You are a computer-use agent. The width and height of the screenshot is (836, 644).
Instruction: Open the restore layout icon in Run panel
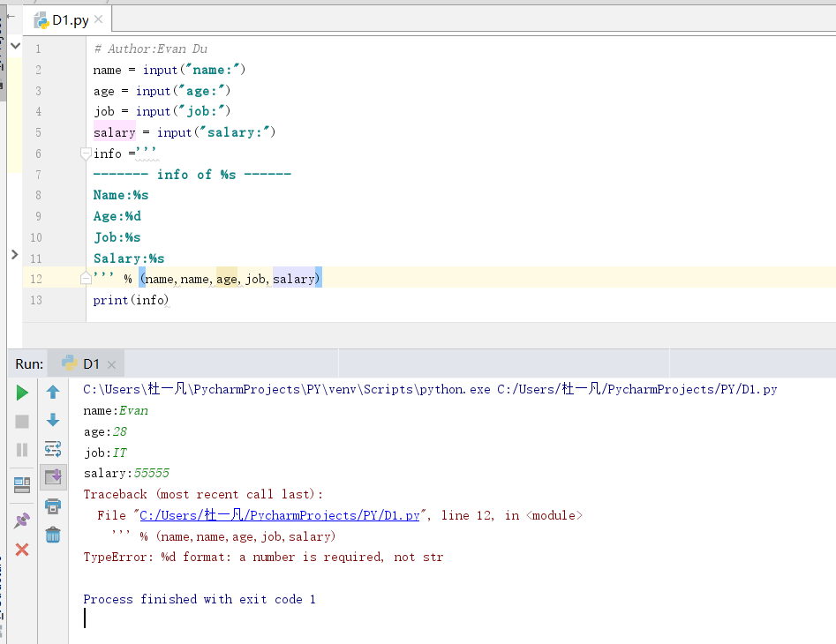point(22,484)
